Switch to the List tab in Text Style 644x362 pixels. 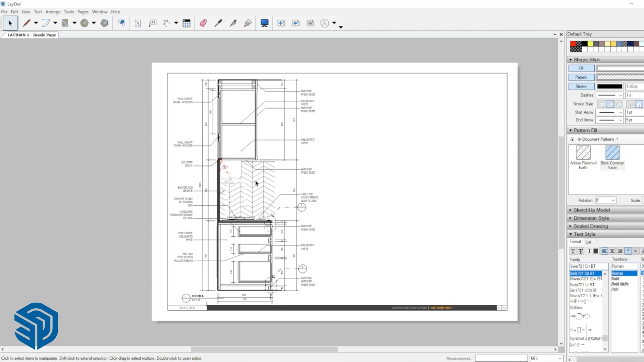tap(588, 242)
